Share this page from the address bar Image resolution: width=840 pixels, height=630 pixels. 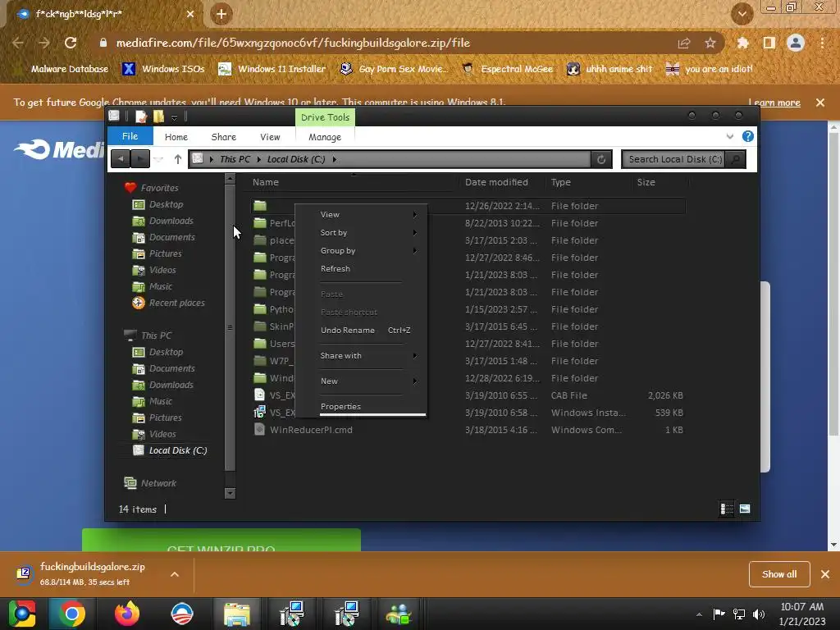(683, 43)
